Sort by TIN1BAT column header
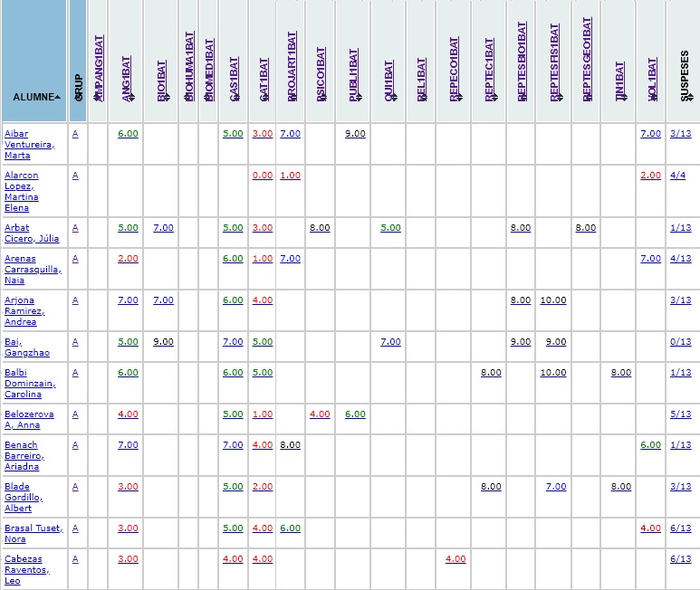This screenshot has height=590, width=700. click(619, 81)
